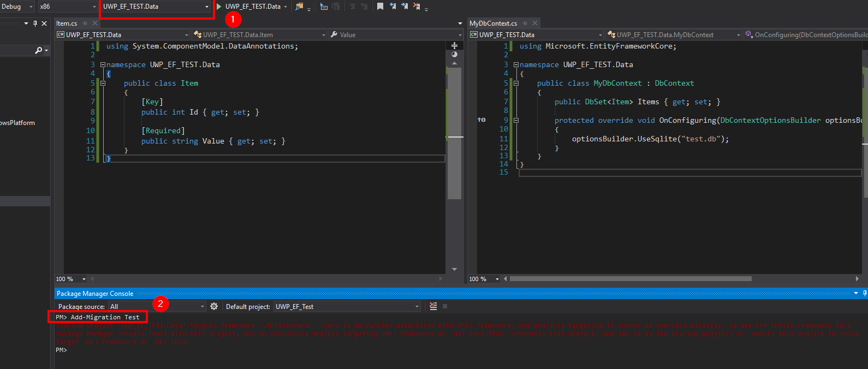Image resolution: width=868 pixels, height=369 pixels.
Task: Click scroll down arrow in Item.cs
Action: (454, 269)
